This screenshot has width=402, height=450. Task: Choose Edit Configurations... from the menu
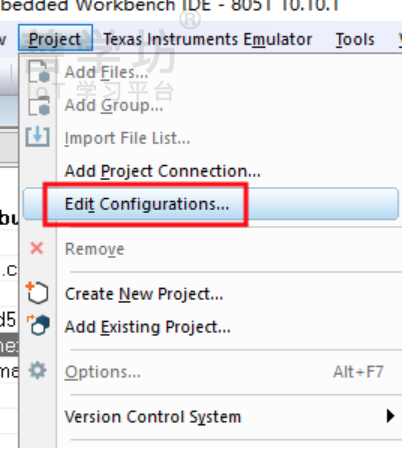211,204
